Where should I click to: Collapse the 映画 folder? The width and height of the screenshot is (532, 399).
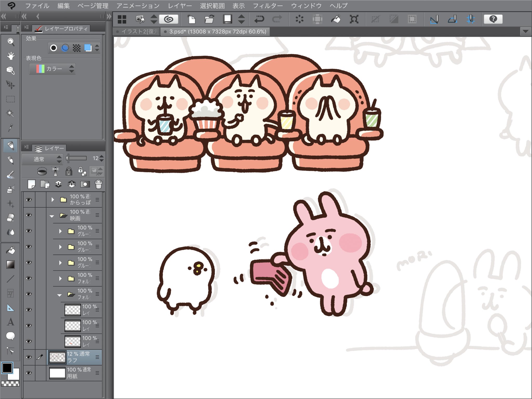click(x=52, y=216)
